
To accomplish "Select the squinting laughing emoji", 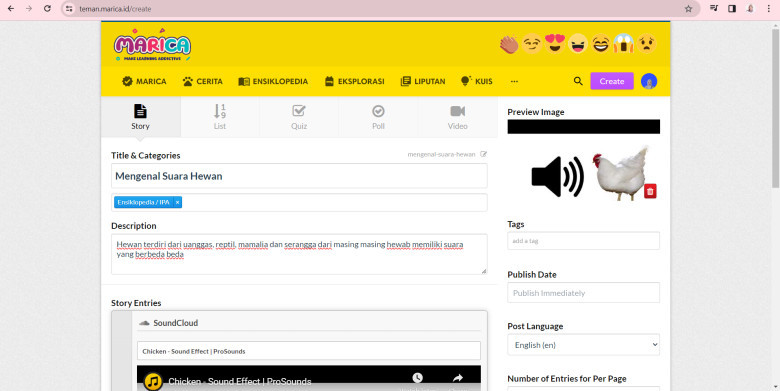I will (578, 44).
